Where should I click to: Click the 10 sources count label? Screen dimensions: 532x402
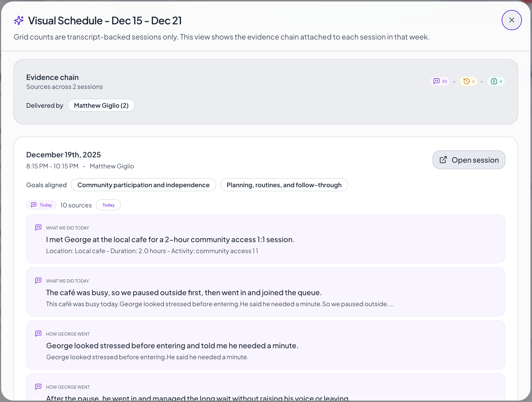point(76,205)
